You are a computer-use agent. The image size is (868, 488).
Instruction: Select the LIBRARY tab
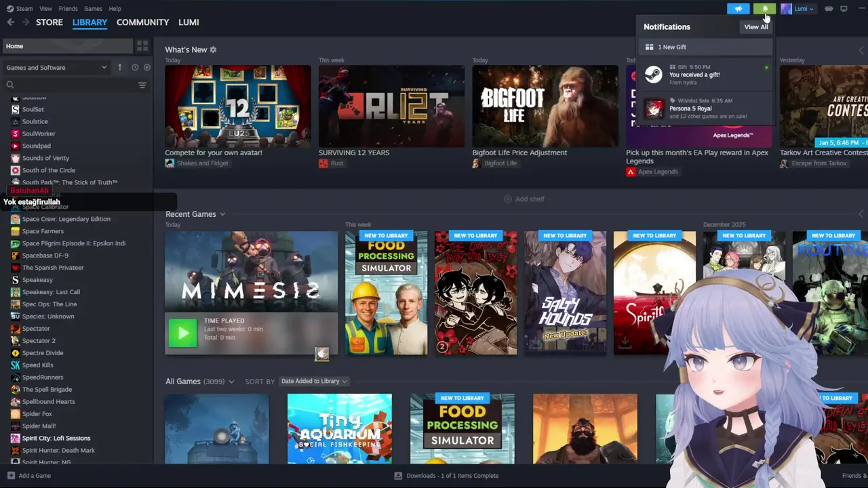point(90,22)
